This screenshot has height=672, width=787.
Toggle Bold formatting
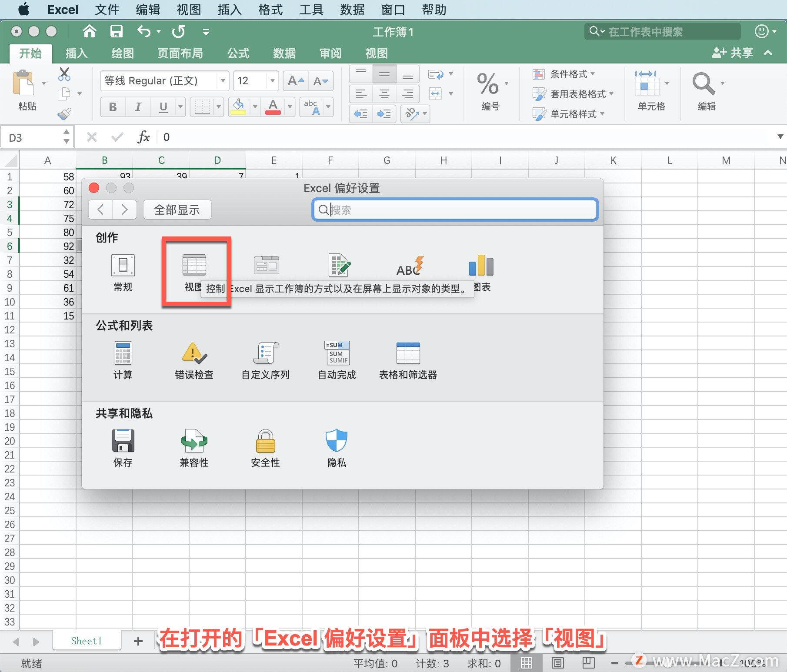click(x=113, y=107)
